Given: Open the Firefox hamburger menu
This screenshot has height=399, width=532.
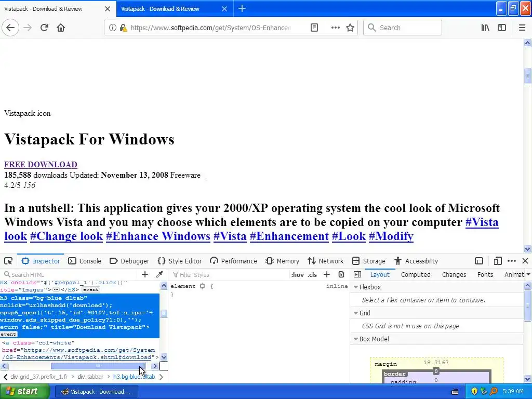Looking at the screenshot, I should point(522,28).
